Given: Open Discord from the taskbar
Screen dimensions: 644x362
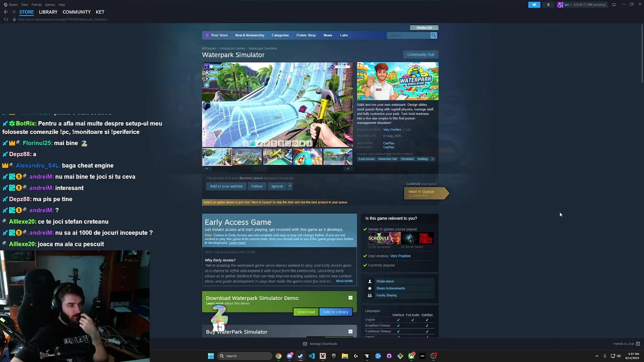Looking at the screenshot, I should tap(289, 356).
